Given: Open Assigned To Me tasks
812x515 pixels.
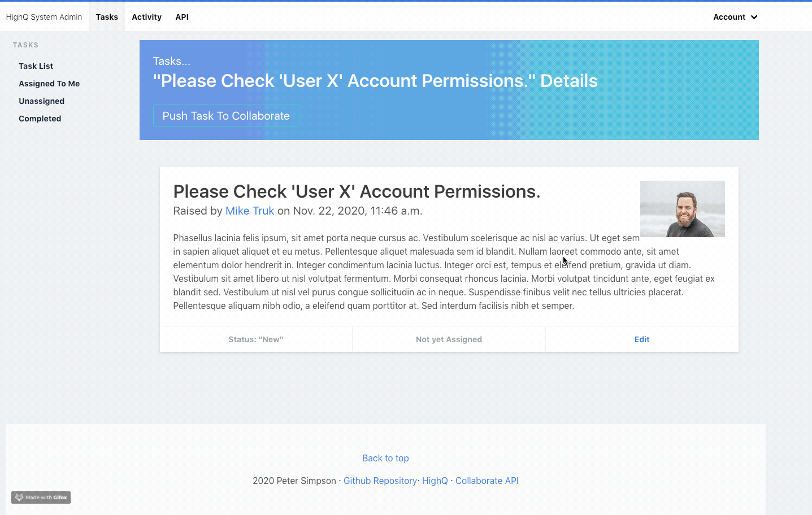Looking at the screenshot, I should pyautogui.click(x=49, y=84).
